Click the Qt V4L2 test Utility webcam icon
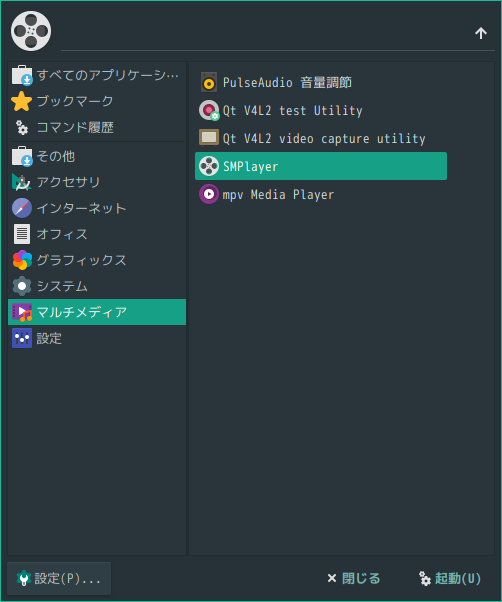This screenshot has height=602, width=502. (x=209, y=111)
